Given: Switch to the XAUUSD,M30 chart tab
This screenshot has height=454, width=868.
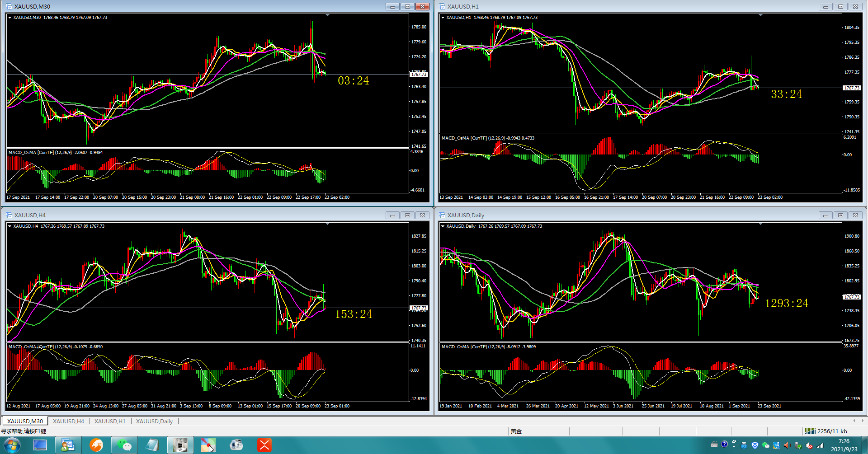Looking at the screenshot, I should click(25, 421).
